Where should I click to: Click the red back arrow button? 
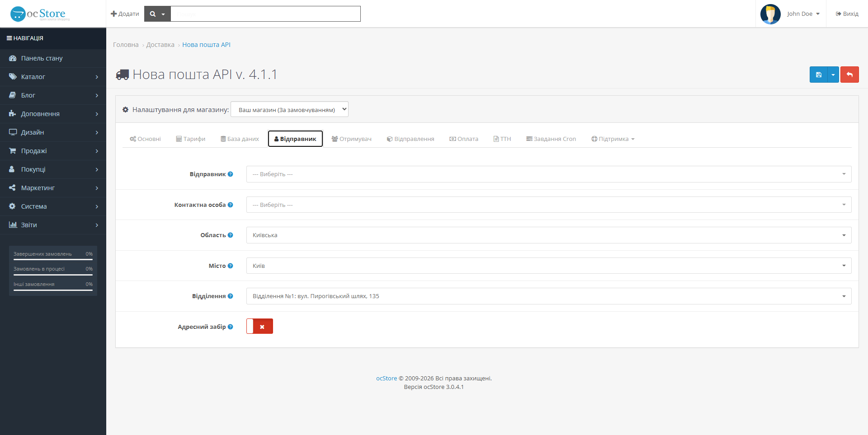849,75
